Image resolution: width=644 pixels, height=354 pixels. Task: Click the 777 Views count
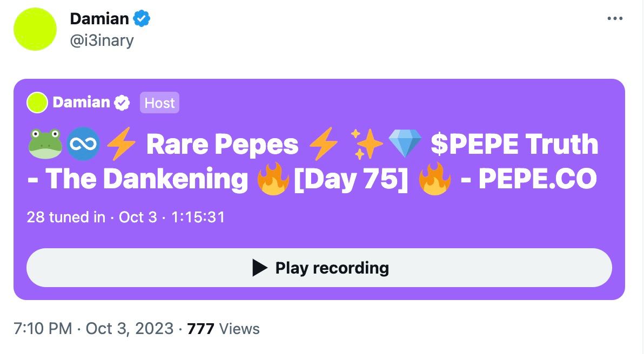[x=224, y=329]
